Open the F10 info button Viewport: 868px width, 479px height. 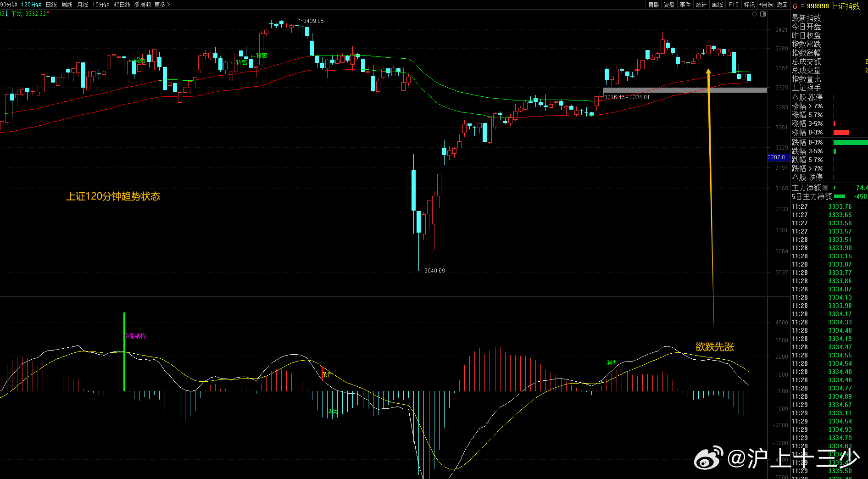coord(734,5)
